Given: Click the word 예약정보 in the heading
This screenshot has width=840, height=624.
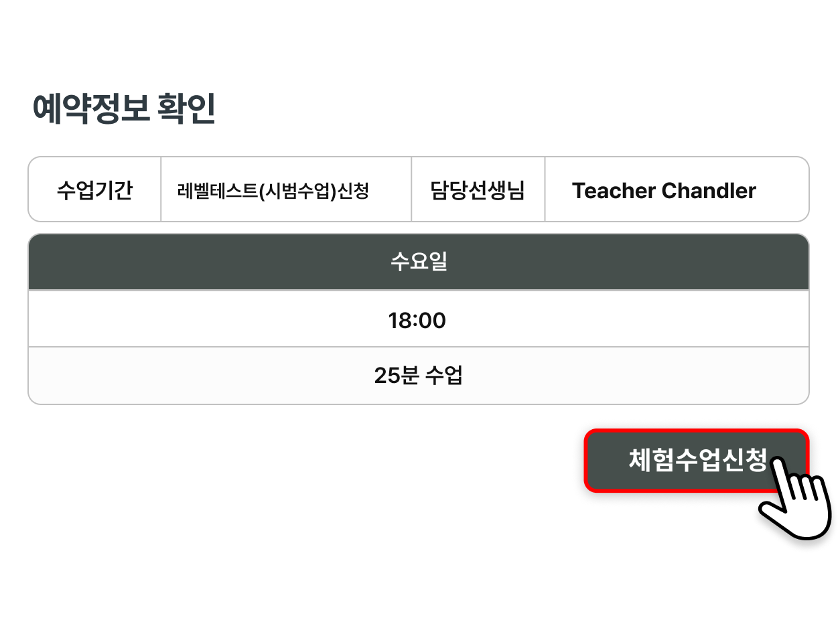Looking at the screenshot, I should click(x=90, y=109).
